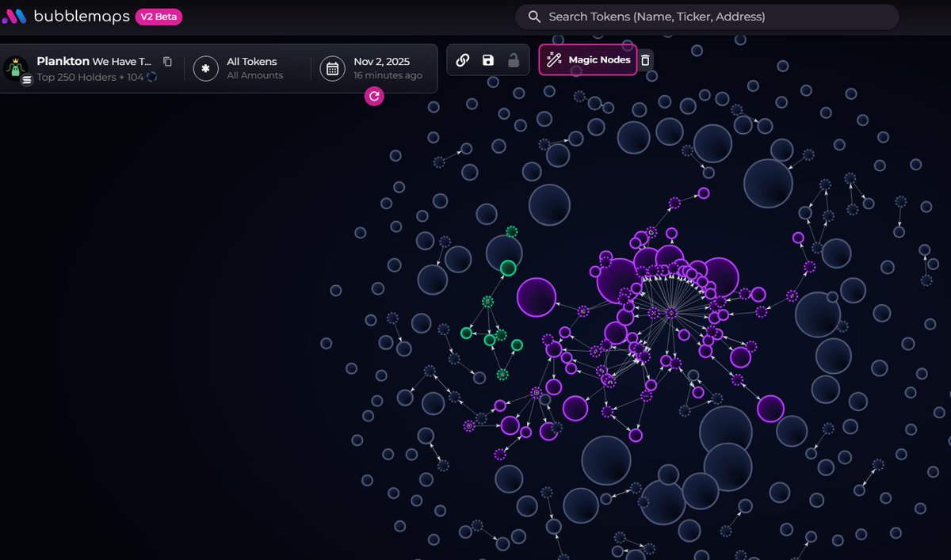Click the search magnifier icon
951x560 pixels.
coord(535,17)
